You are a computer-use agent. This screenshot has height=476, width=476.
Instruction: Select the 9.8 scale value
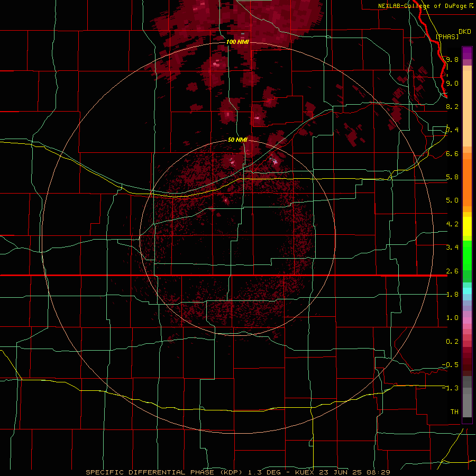pos(452,60)
